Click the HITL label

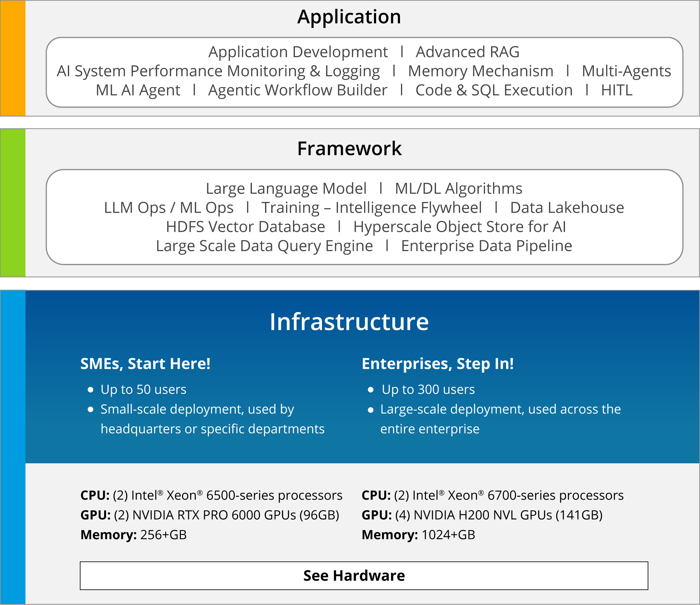click(617, 90)
